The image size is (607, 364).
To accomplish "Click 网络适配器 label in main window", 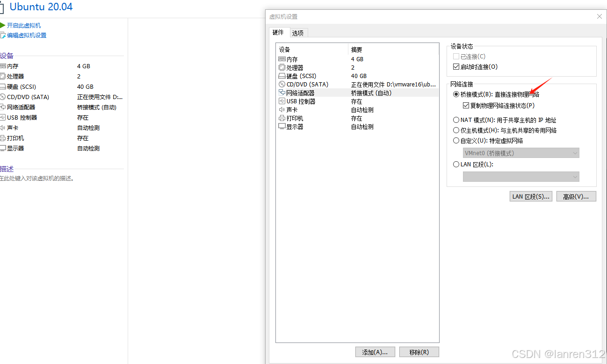I will coord(21,107).
